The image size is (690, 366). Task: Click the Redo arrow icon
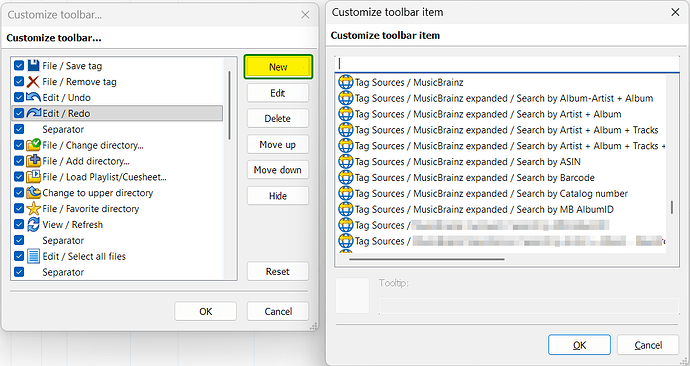point(33,113)
